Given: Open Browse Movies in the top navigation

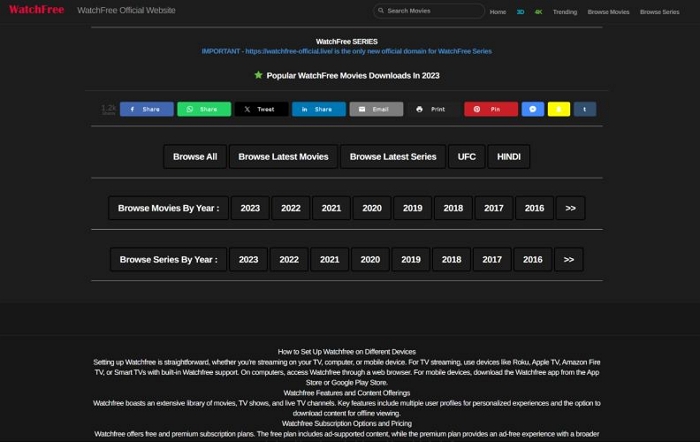Looking at the screenshot, I should pyautogui.click(x=609, y=12).
